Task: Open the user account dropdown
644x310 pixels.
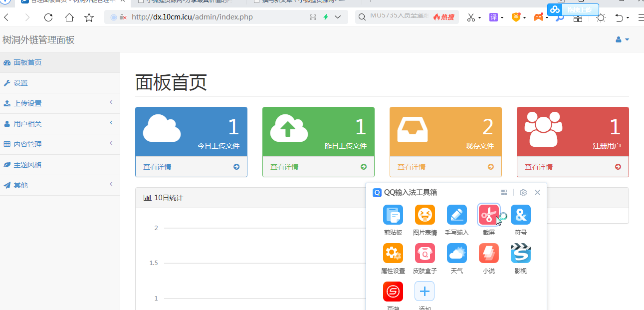Action: [622, 39]
